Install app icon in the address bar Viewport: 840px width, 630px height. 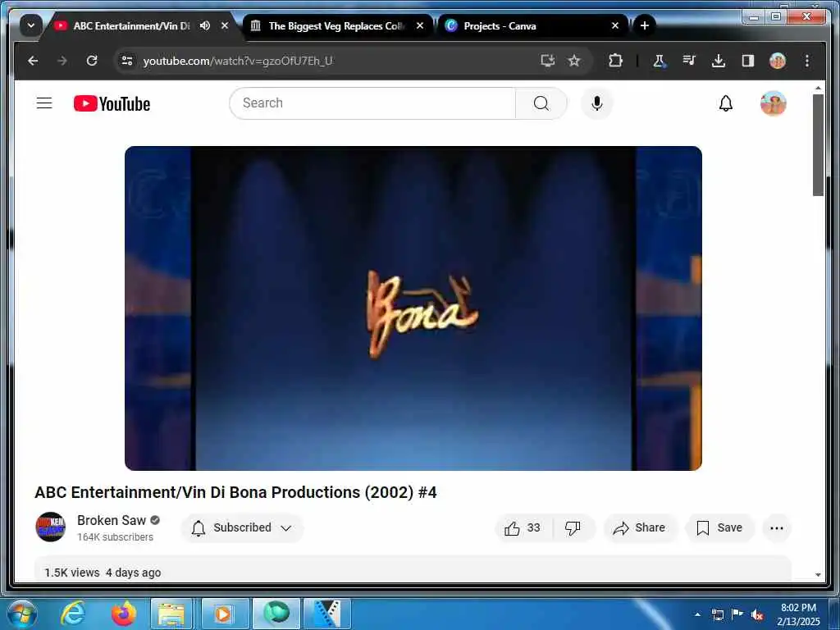pos(547,61)
